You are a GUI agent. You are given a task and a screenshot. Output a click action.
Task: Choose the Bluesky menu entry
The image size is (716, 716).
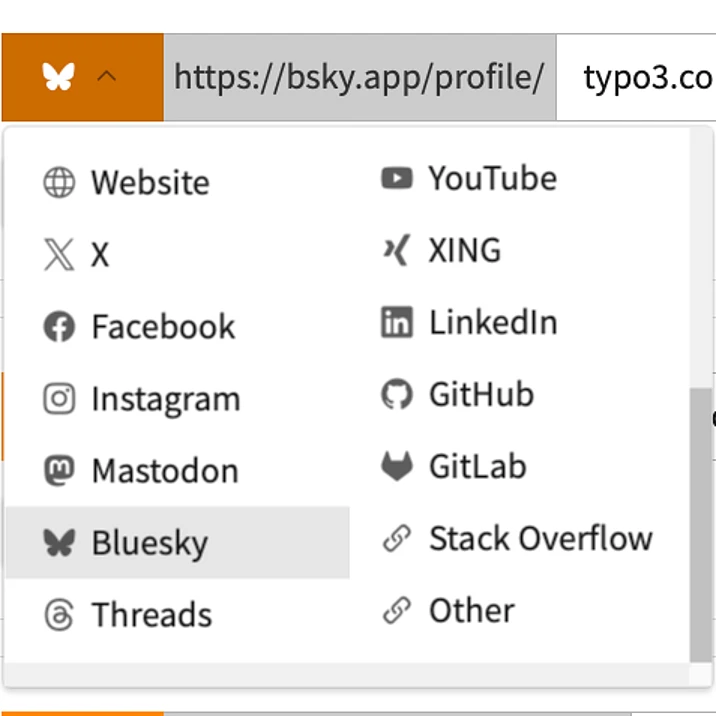(150, 543)
